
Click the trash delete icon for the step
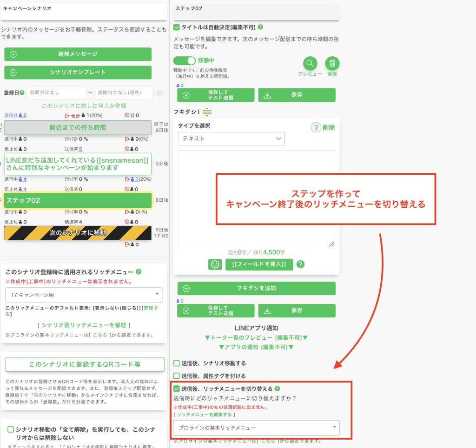[x=332, y=63]
